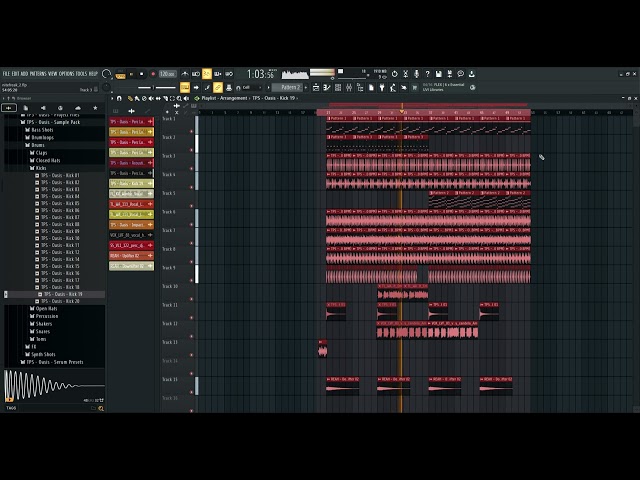Click the question mark help icon
Screen dimensions: 640x480
(427, 74)
